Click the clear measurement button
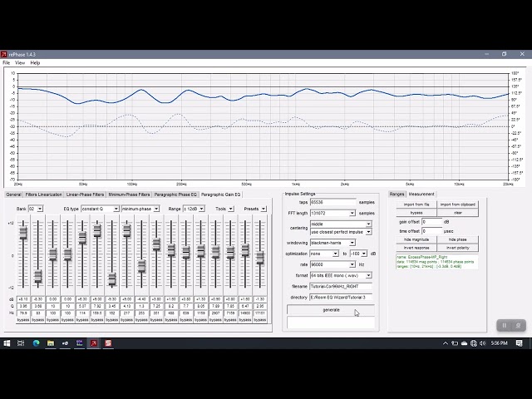This screenshot has width=532, height=399. coord(458,213)
